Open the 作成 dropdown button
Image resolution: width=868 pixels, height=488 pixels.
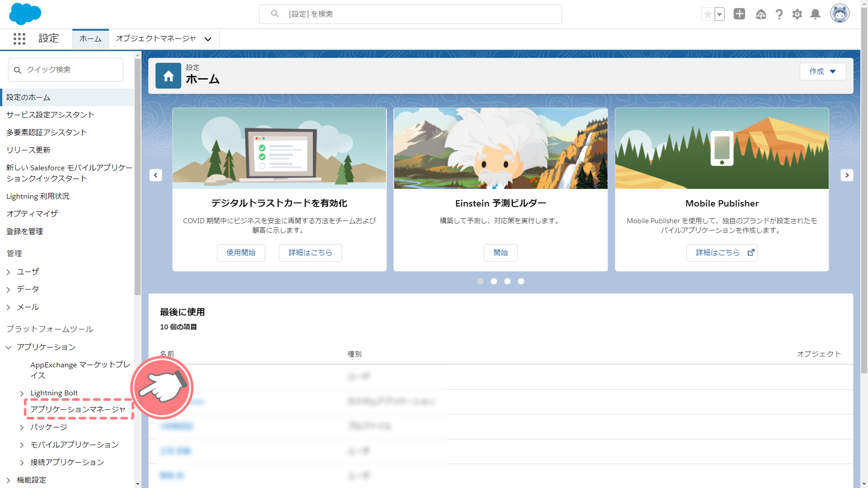[823, 72]
